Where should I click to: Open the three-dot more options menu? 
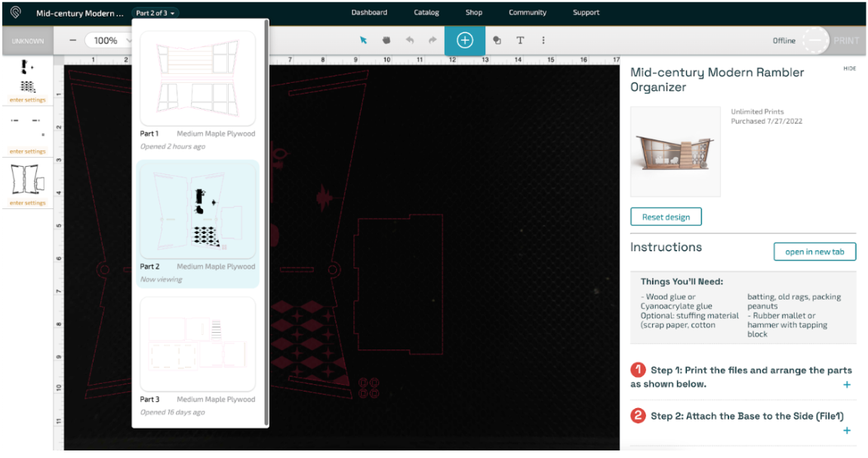pyautogui.click(x=543, y=41)
